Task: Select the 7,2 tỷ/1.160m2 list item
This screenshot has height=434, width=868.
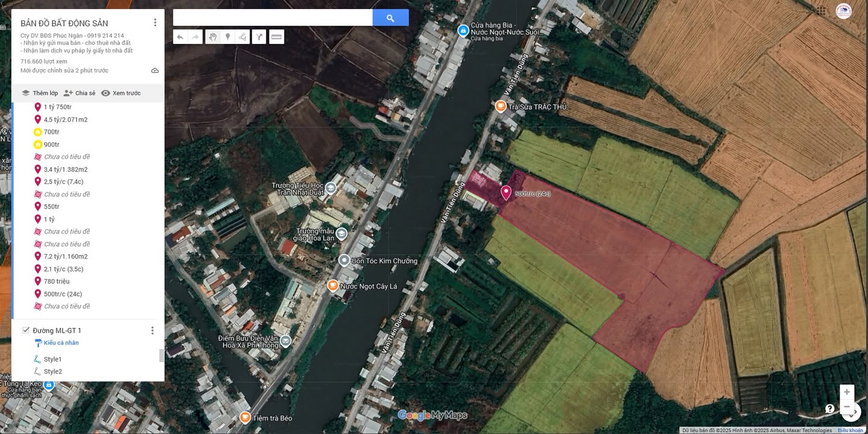Action: 65,257
